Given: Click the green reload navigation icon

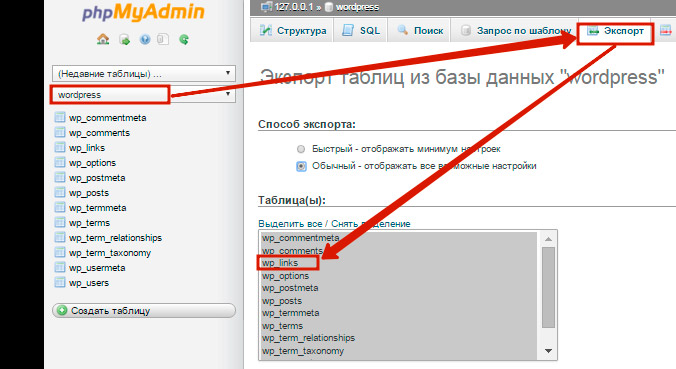Looking at the screenshot, I should click(x=184, y=40).
